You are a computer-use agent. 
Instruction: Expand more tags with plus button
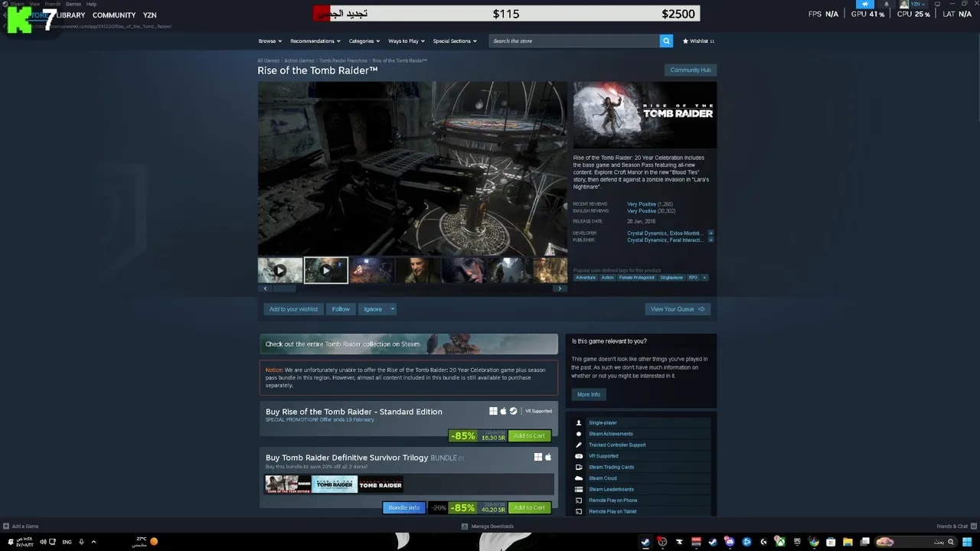coord(704,277)
